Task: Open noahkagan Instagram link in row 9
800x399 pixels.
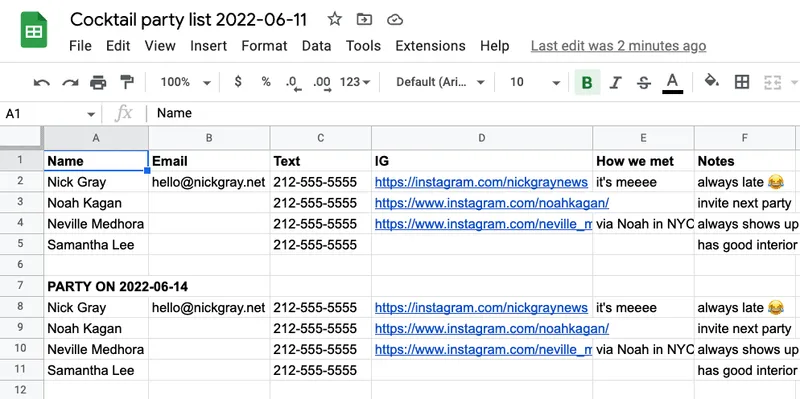Action: click(492, 329)
